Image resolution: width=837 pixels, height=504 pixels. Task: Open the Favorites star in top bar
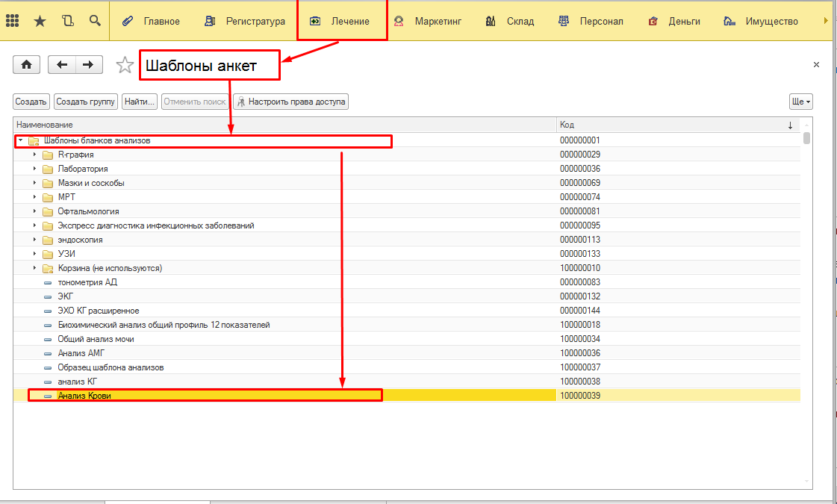pos(40,21)
